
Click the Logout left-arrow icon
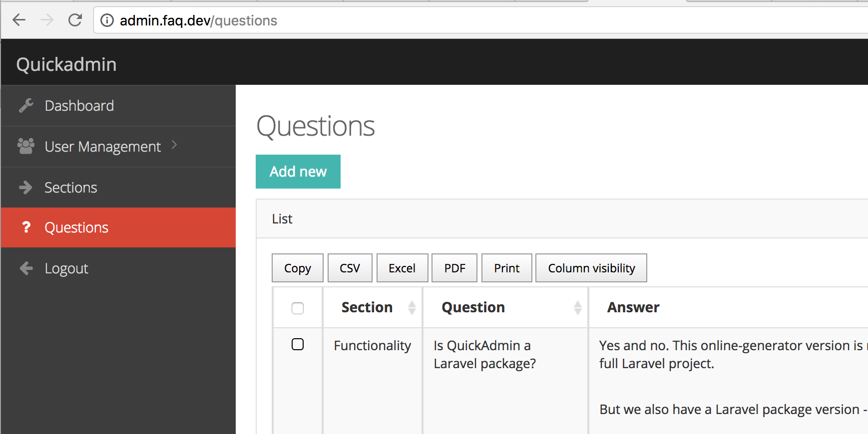click(x=26, y=268)
